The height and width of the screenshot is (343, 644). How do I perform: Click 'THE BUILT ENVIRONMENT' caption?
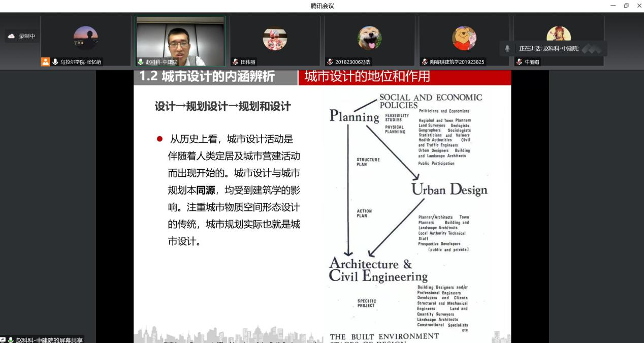[x=384, y=336]
